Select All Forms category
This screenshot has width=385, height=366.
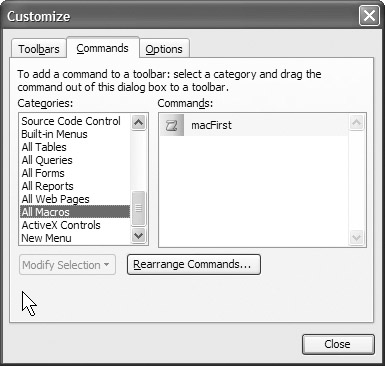coord(43,173)
